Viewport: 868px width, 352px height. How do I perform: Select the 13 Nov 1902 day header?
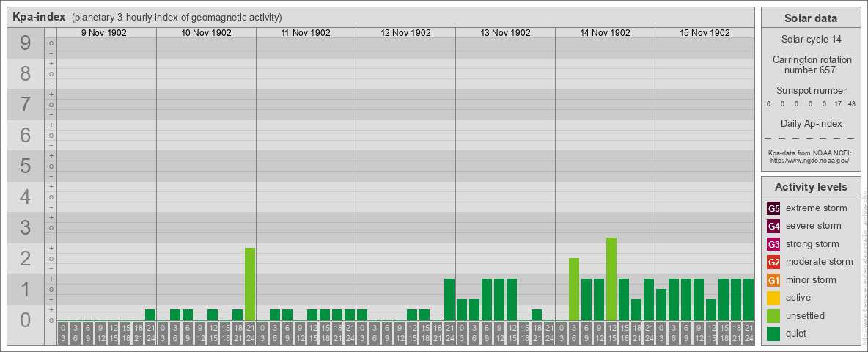pos(505,33)
